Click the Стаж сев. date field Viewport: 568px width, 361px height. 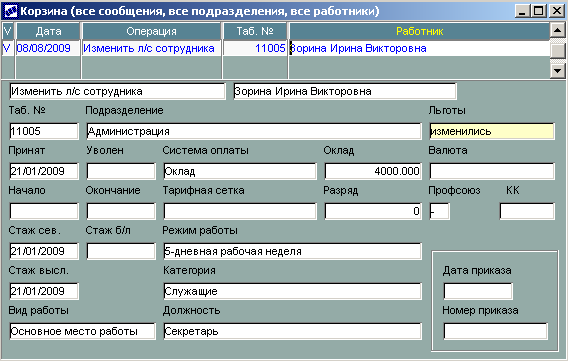[x=44, y=251]
